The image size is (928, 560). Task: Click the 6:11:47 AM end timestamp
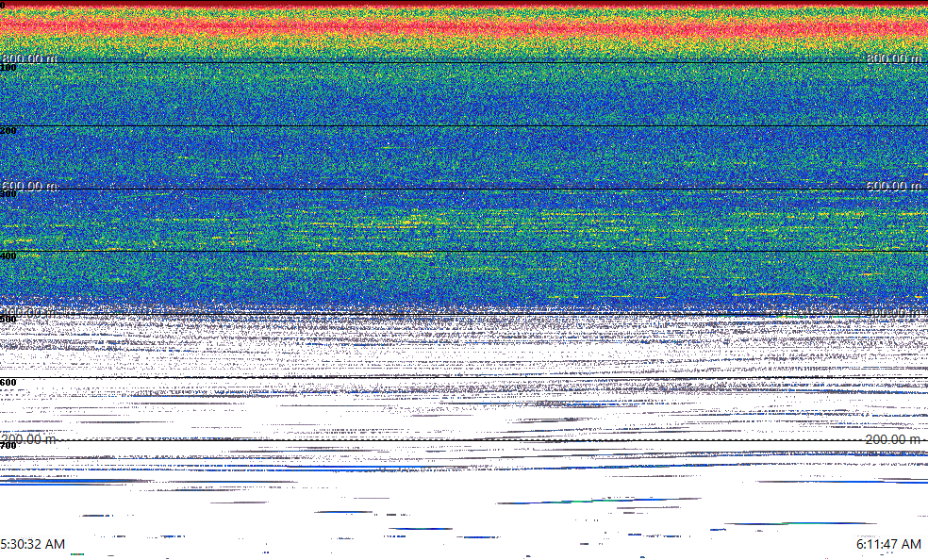[888, 544]
